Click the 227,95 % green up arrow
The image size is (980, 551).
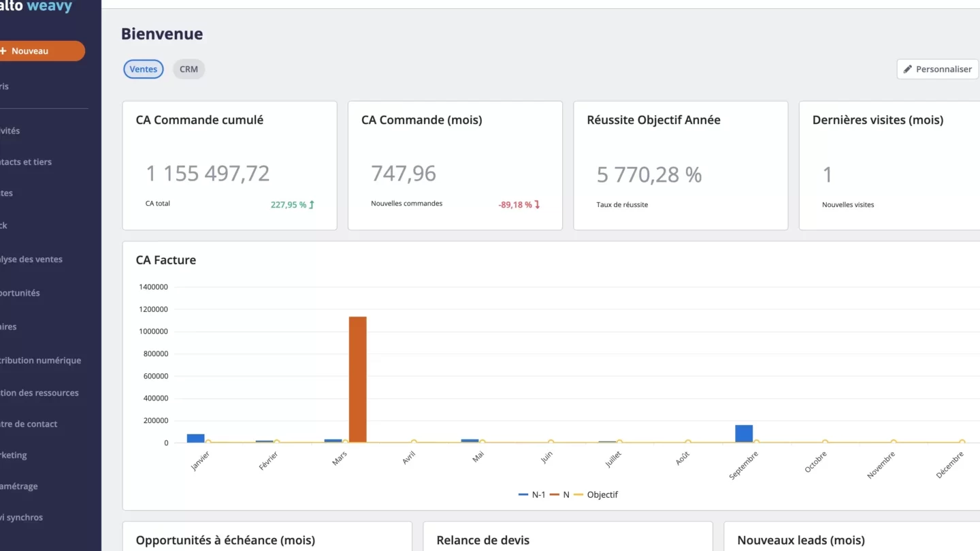click(312, 204)
